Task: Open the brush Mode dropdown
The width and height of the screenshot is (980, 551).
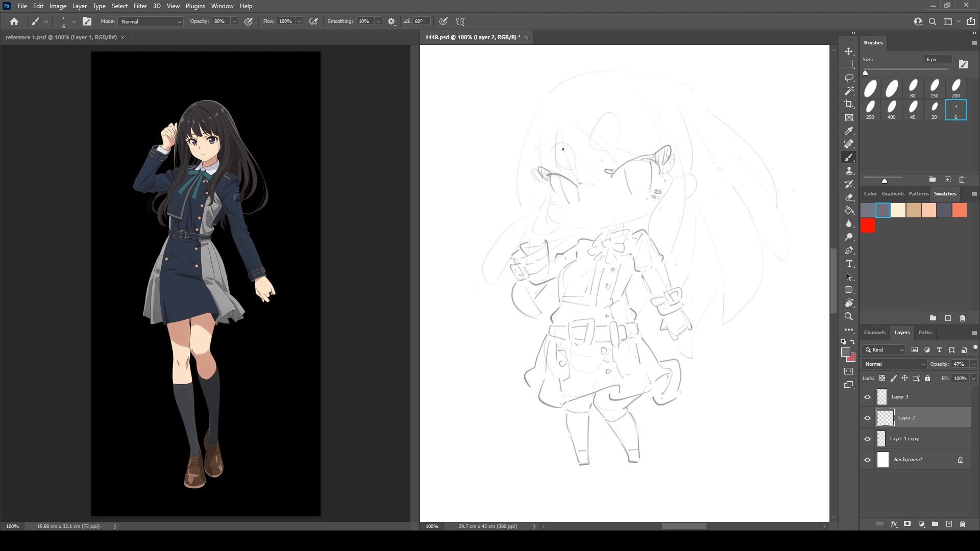Action: (x=151, y=21)
